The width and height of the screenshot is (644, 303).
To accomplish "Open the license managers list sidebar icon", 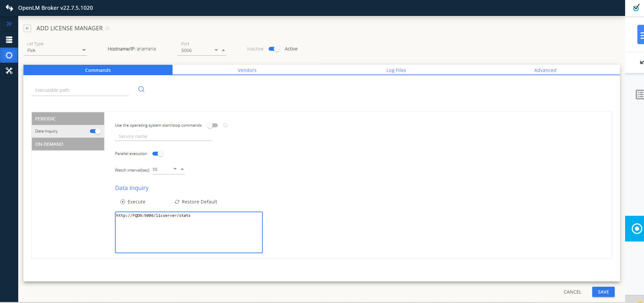I will coord(9,39).
